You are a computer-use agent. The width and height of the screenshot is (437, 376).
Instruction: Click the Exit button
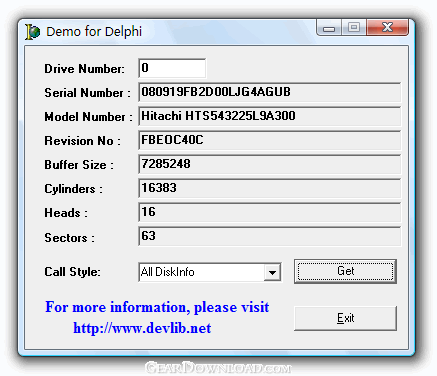[345, 318]
